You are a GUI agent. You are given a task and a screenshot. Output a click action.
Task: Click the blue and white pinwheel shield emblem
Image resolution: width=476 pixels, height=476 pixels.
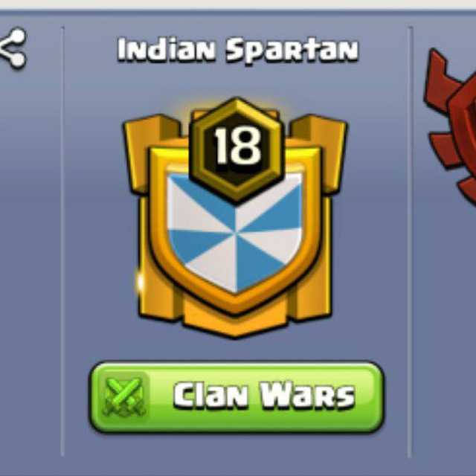(235, 232)
